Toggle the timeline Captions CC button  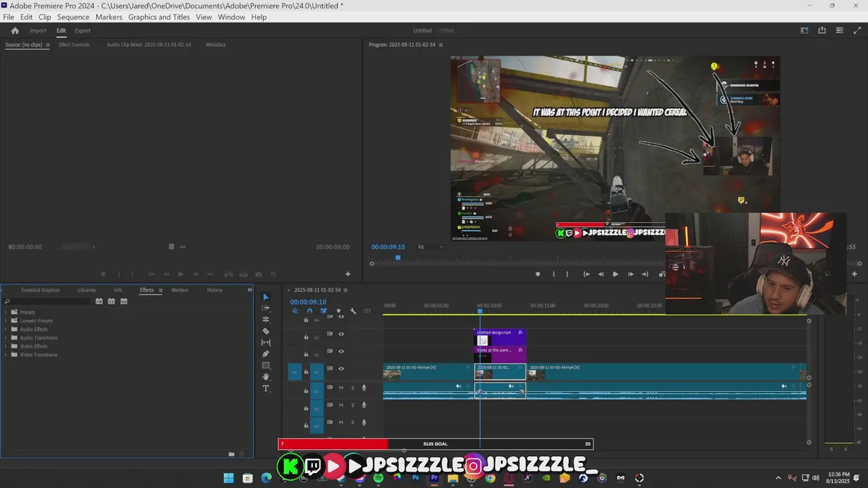(368, 311)
